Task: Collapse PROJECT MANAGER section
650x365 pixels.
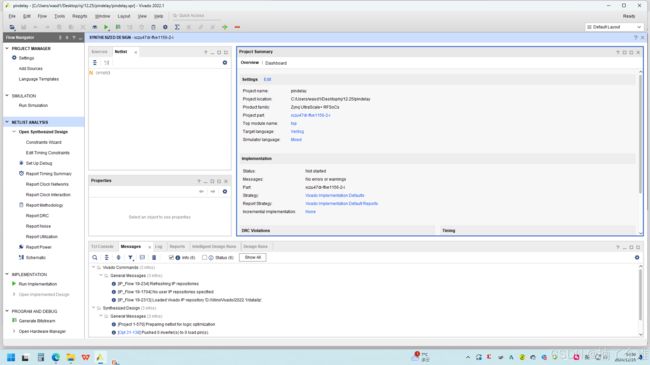Action: click(x=7, y=49)
